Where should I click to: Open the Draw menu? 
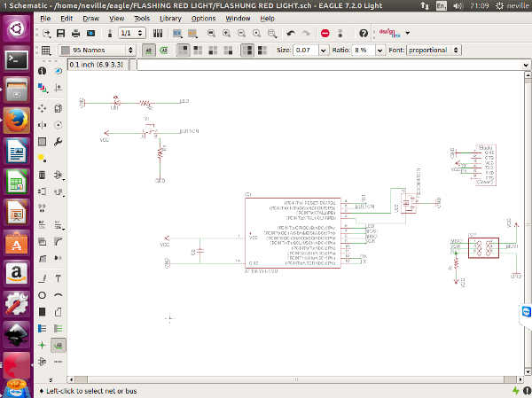[90, 18]
